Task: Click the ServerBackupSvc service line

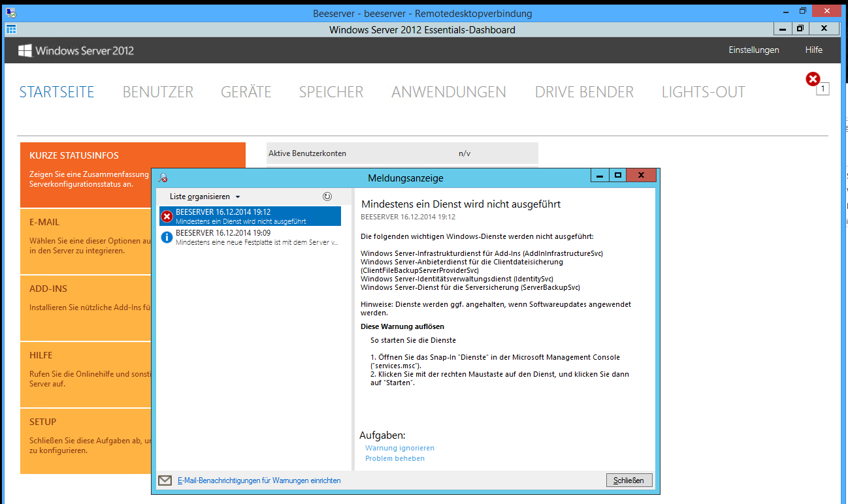Action: coord(470,287)
